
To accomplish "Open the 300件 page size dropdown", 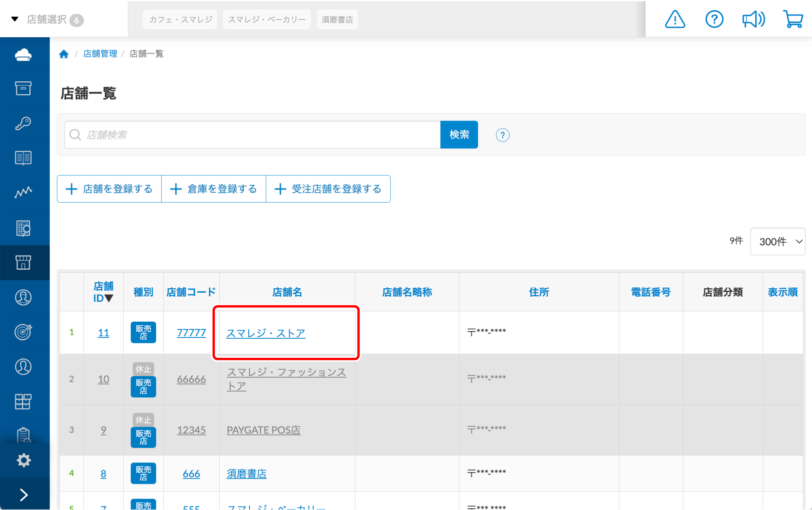I will tap(778, 242).
